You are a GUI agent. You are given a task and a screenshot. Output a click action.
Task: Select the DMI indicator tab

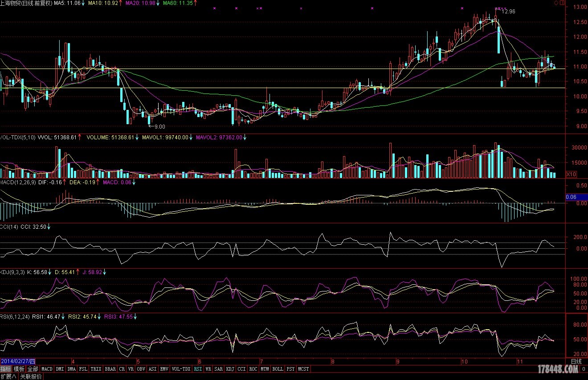(60, 369)
